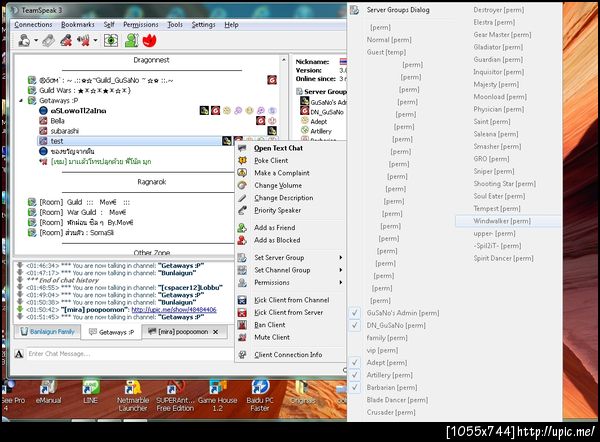This screenshot has height=442, width=600.
Task: Check Windwalker [perm] server group
Action: click(508, 221)
